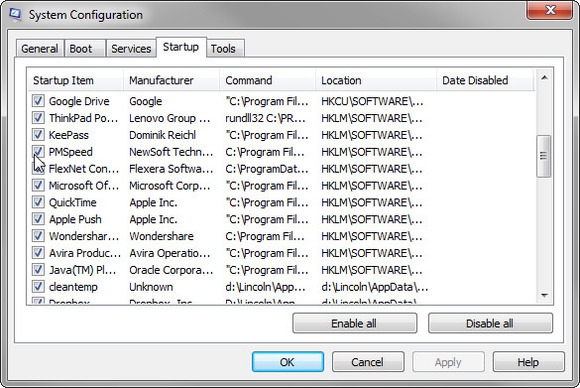Select the QuickTime item name
This screenshot has width=580, height=388.
pos(72,202)
